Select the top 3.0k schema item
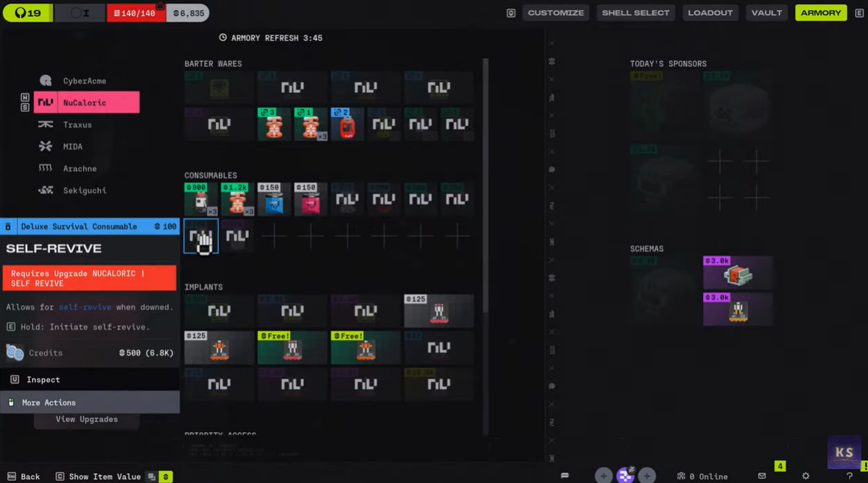 coord(738,273)
